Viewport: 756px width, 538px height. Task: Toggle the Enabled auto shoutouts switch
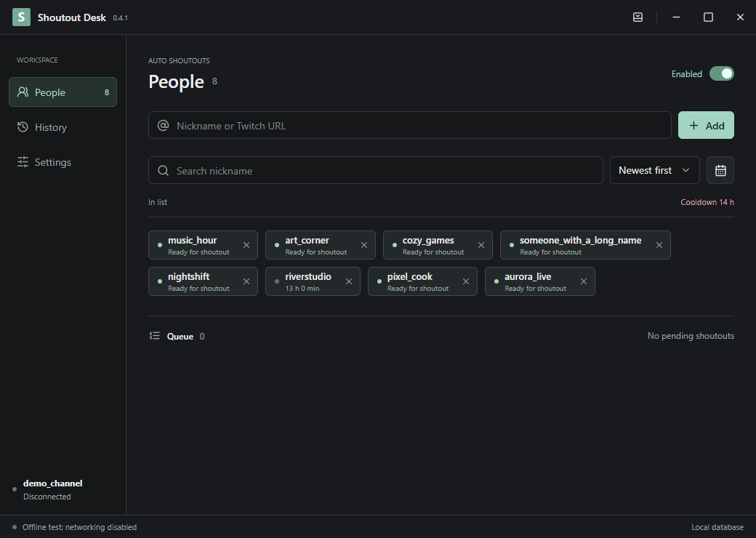coord(721,73)
